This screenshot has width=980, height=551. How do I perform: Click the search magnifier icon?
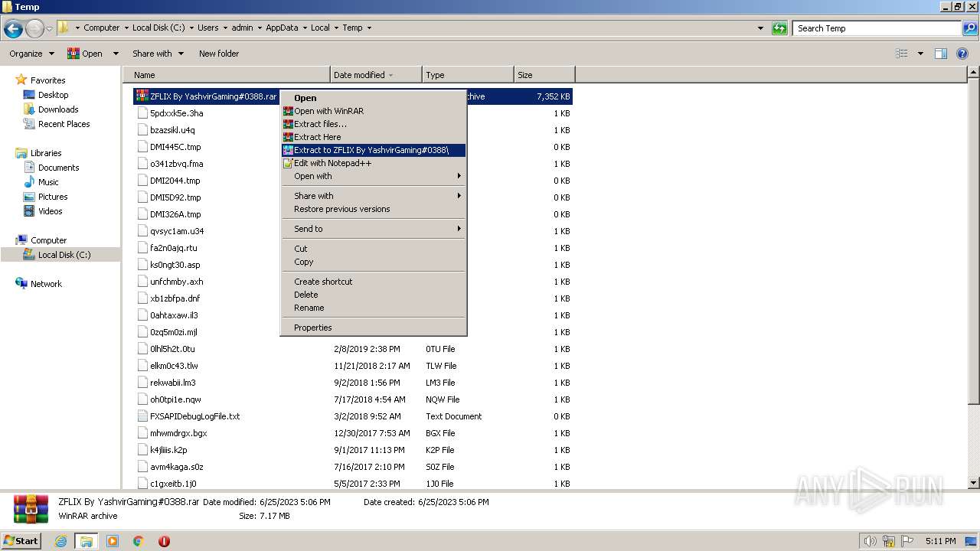point(969,28)
